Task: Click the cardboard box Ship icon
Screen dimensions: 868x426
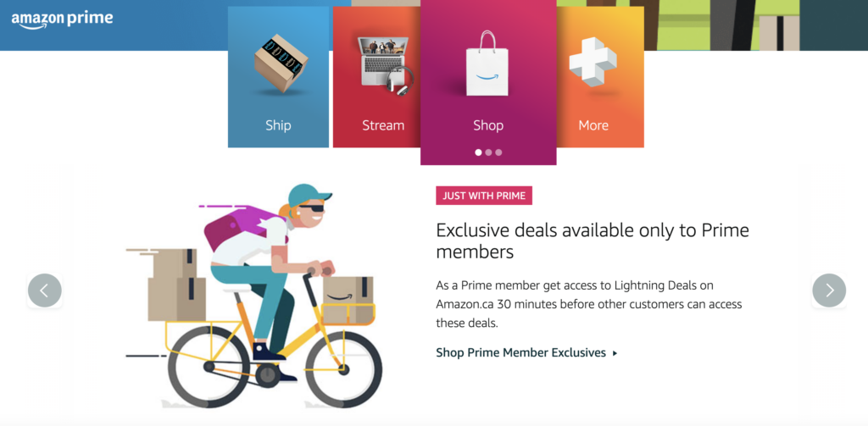Action: point(281,63)
